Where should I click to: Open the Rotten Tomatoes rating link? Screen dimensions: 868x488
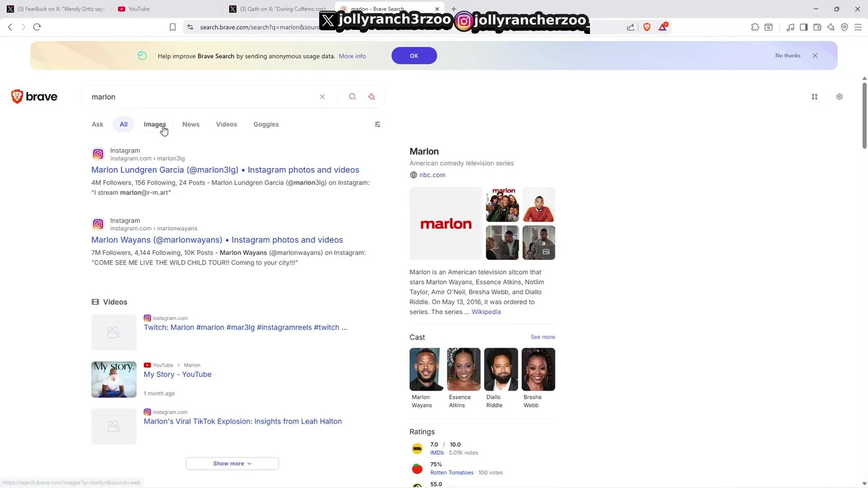pyautogui.click(x=452, y=472)
